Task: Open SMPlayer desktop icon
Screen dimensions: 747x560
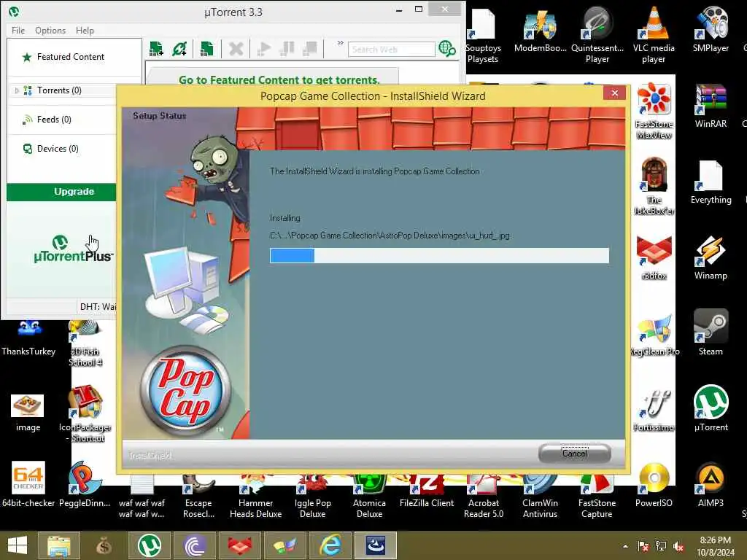Action: click(711, 29)
